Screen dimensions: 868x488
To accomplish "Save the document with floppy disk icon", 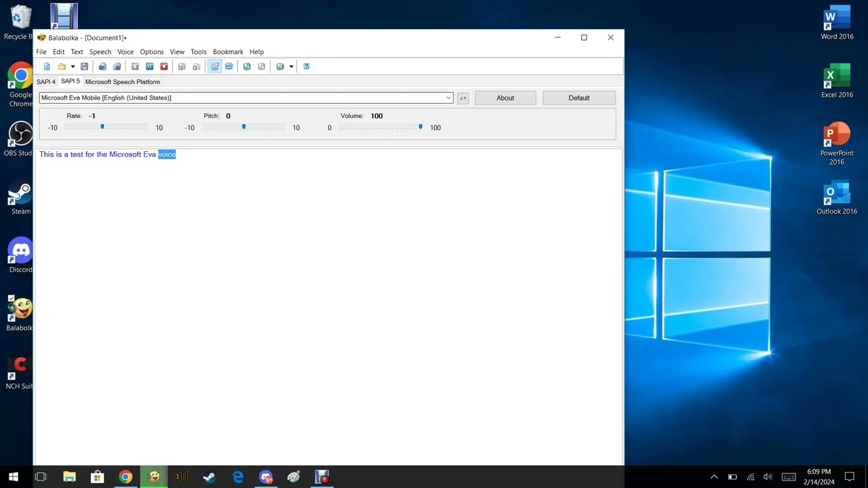I will pyautogui.click(x=84, y=66).
